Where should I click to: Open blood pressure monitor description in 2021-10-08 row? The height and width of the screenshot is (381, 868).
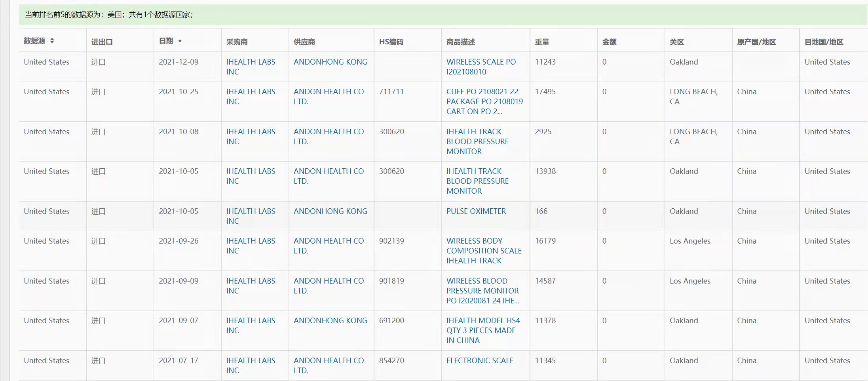(x=477, y=141)
